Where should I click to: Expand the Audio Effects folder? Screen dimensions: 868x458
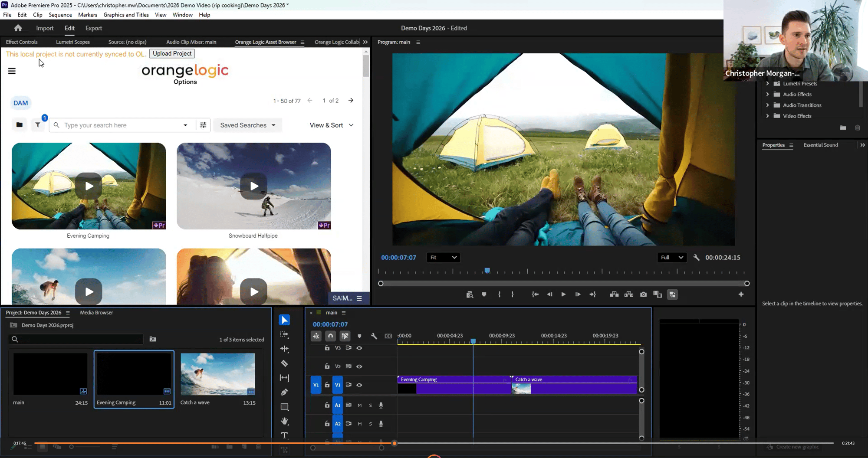[x=767, y=95]
